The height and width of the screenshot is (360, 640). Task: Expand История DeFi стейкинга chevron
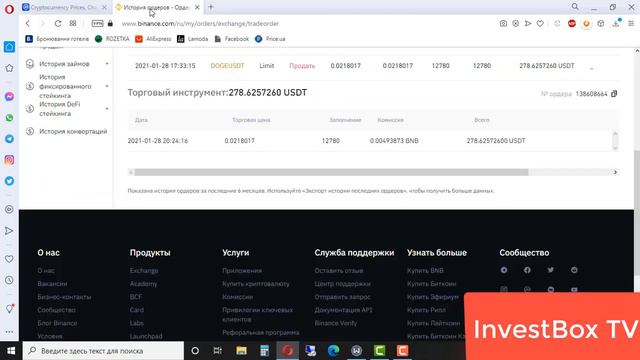107,109
